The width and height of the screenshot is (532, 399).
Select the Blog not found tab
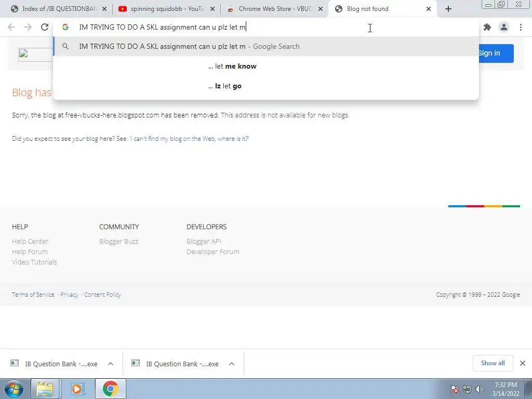point(382,9)
